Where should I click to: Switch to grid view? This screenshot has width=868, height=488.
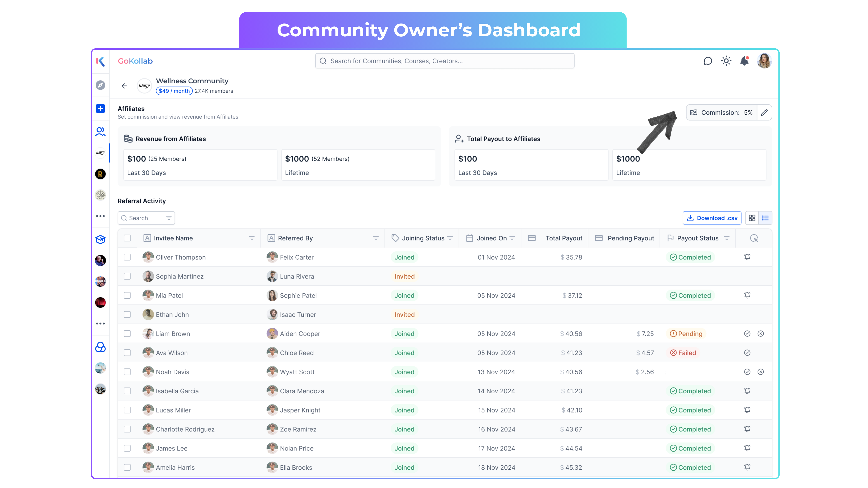point(752,218)
